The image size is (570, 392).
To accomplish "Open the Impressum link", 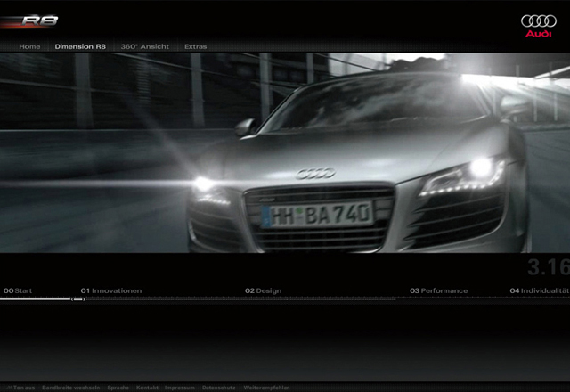I will 180,388.
